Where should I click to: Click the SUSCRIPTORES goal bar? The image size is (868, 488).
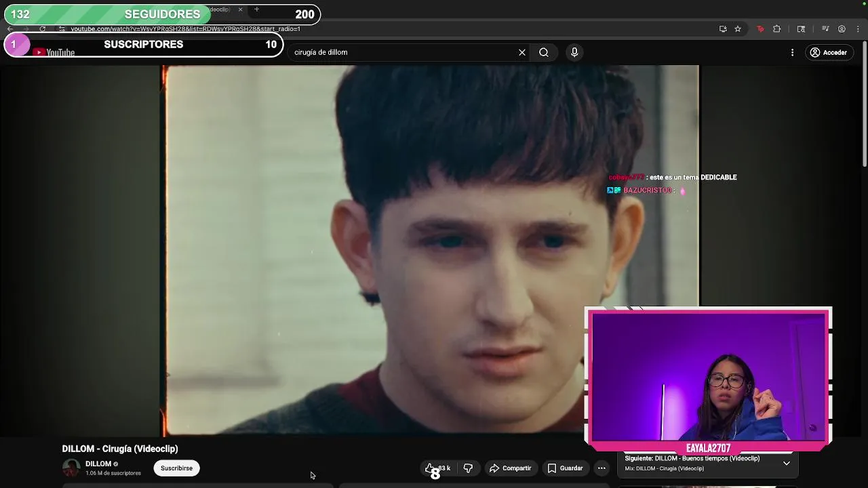coord(143,45)
